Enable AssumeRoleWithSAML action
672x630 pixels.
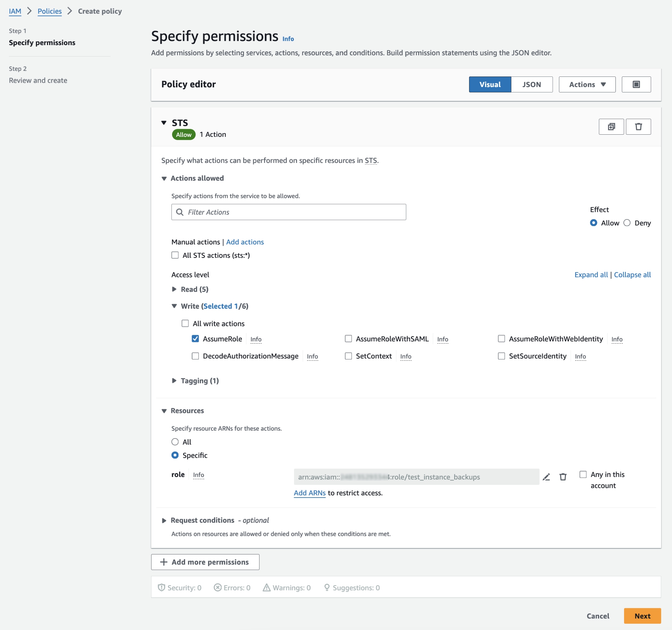(348, 338)
